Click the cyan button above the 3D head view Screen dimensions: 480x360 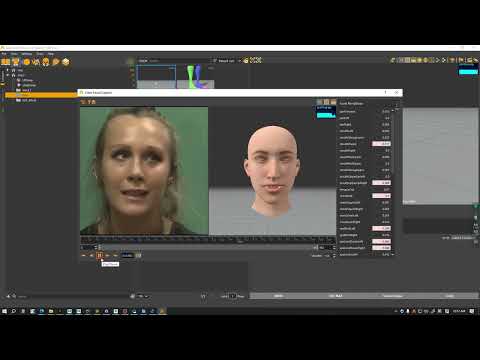[x=326, y=115]
